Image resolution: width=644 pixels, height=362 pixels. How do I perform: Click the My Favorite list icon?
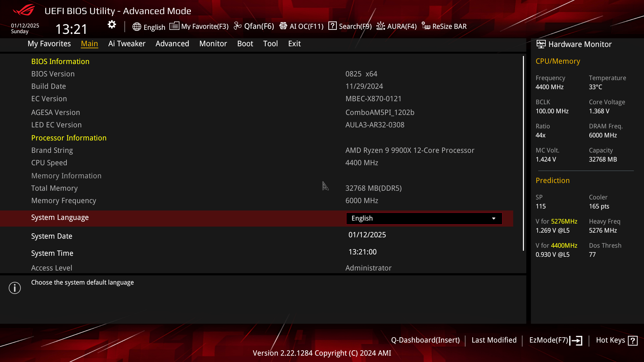(x=174, y=26)
